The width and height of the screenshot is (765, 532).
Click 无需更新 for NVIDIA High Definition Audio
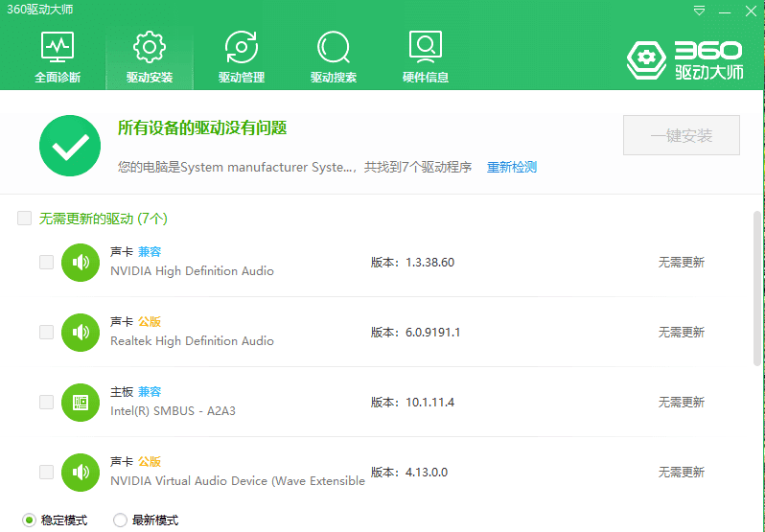tap(682, 263)
